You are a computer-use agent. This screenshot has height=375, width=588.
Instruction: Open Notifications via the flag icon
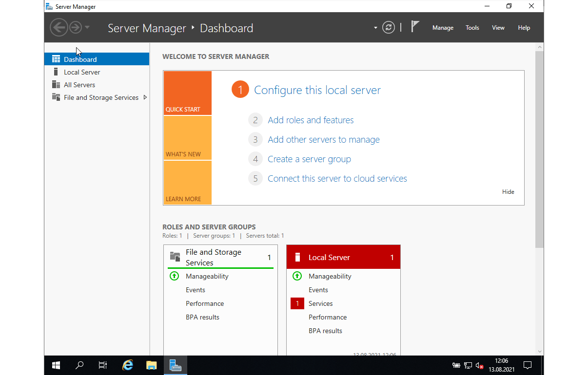click(415, 26)
